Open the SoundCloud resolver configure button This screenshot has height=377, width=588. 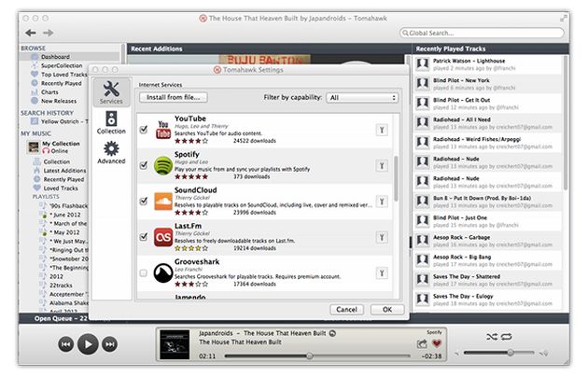point(382,202)
